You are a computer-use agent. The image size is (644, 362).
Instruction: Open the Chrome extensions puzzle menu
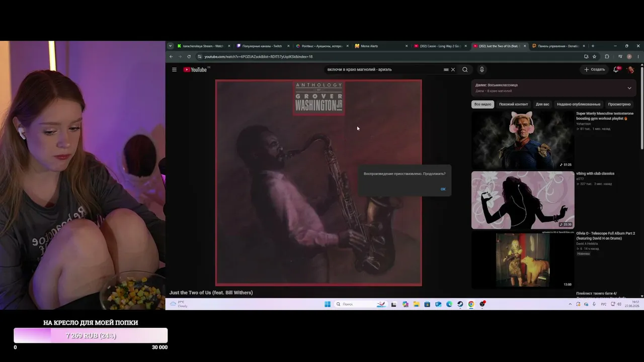tap(607, 56)
